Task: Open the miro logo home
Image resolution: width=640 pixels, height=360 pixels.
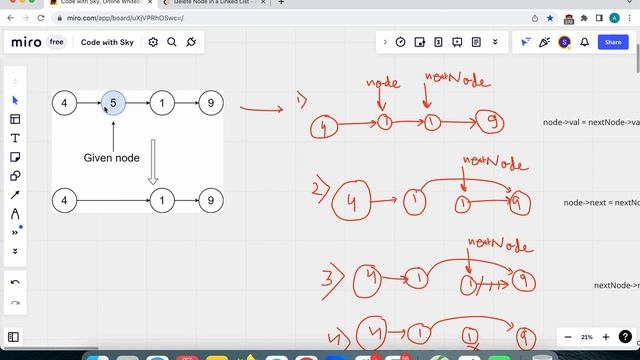Action: pyautogui.click(x=26, y=42)
